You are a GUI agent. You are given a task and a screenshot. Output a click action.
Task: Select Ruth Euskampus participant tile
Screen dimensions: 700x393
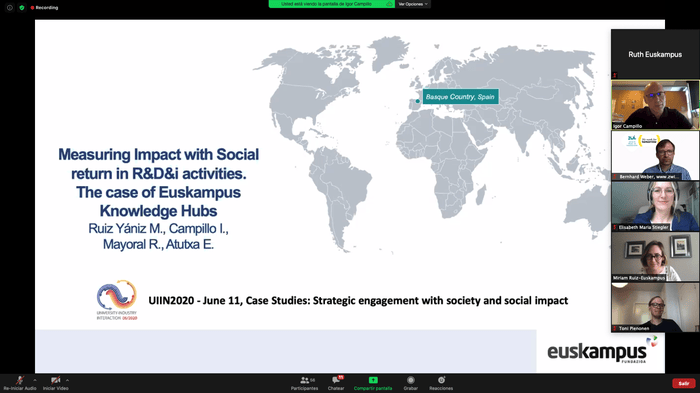(x=655, y=54)
